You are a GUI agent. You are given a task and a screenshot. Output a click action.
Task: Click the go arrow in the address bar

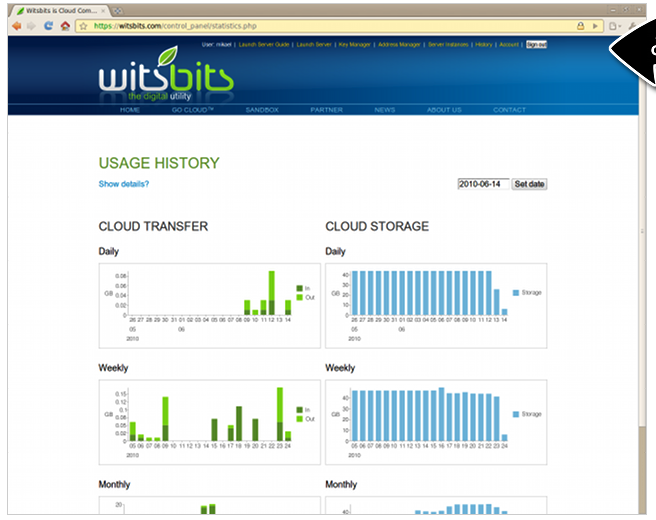tap(595, 26)
